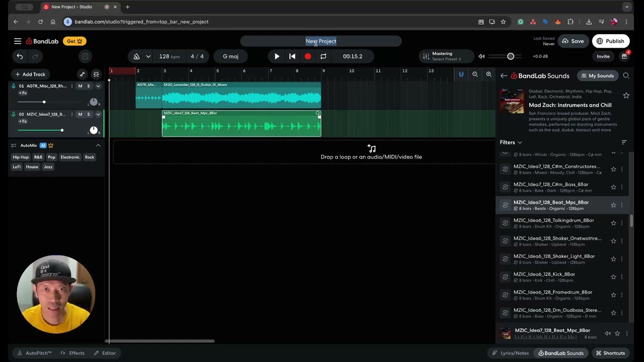644x362 pixels.
Task: Open track 01 three-dot options menu
Action: (x=71, y=86)
